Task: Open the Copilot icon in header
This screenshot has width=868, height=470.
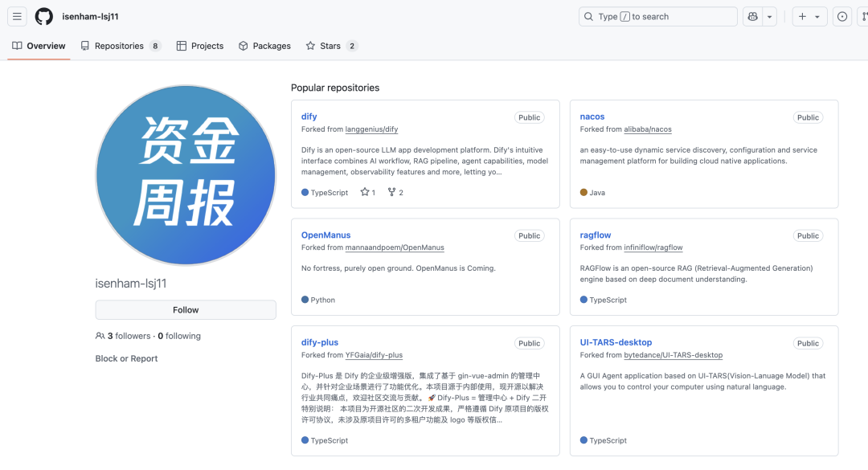Action: (753, 17)
